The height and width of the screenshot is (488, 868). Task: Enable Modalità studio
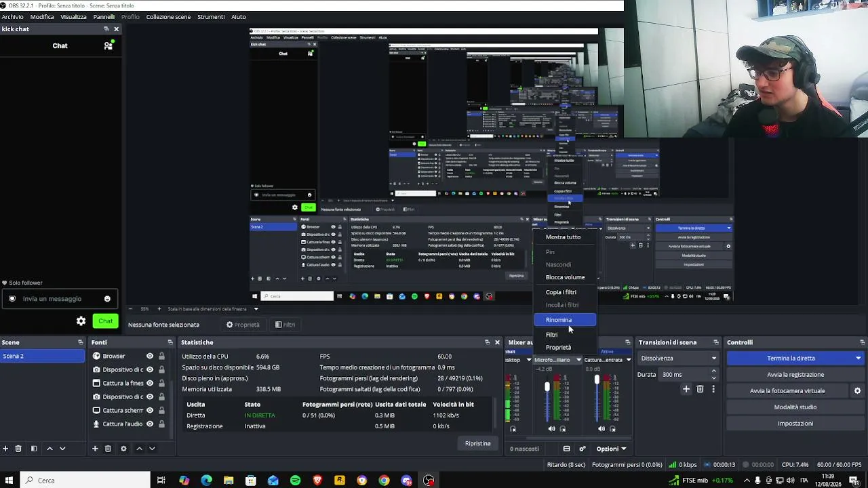point(795,407)
